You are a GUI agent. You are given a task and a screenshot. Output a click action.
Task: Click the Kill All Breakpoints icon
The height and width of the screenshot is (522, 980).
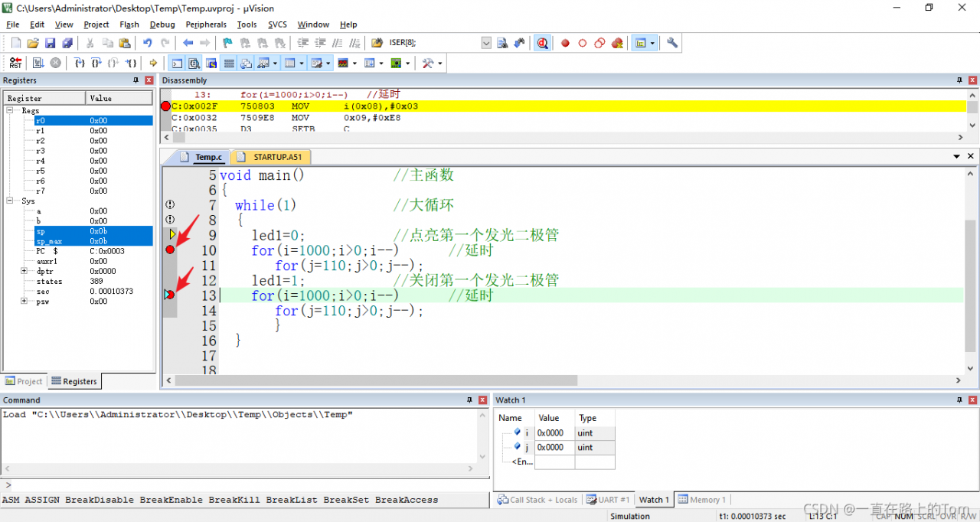617,44
